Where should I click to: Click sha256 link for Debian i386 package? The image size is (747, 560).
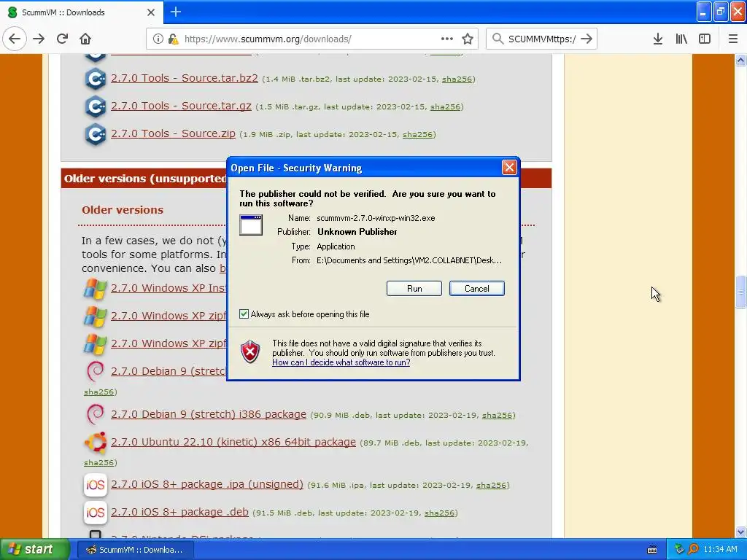tap(497, 415)
